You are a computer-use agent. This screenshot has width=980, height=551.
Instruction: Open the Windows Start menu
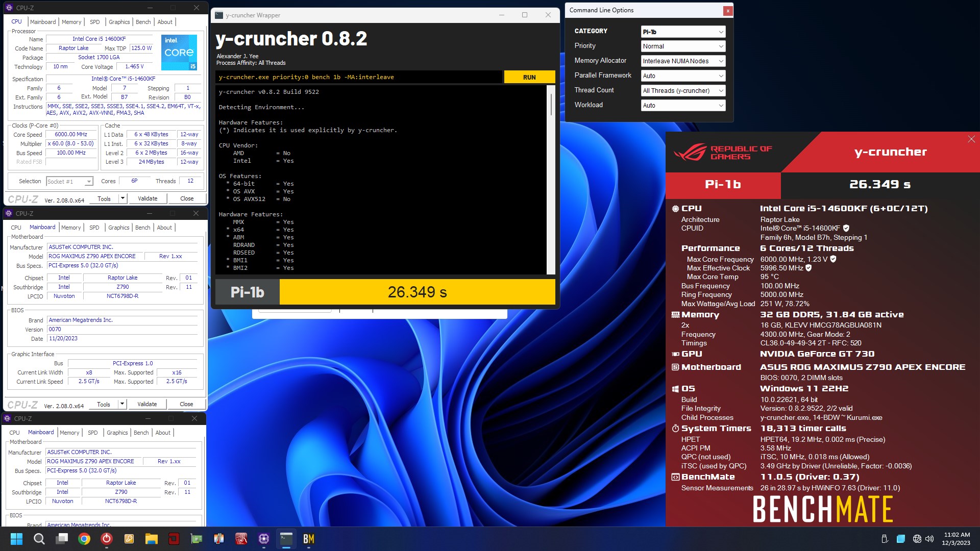[16, 539]
